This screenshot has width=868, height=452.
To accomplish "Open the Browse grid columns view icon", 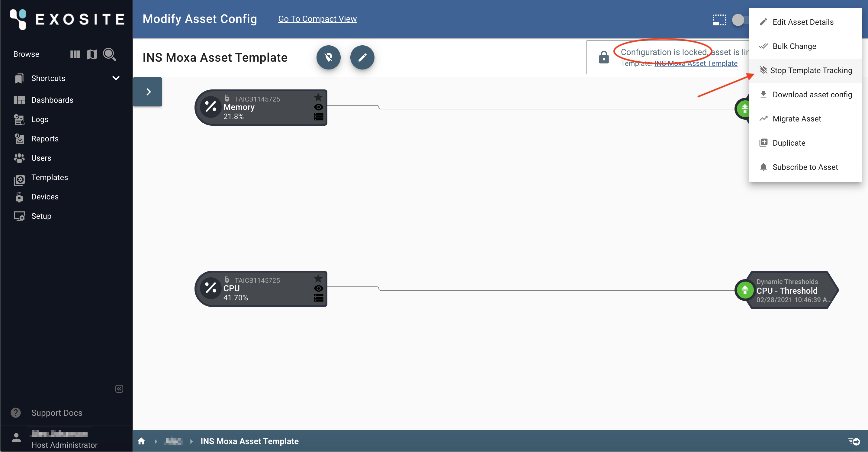I will [x=75, y=54].
